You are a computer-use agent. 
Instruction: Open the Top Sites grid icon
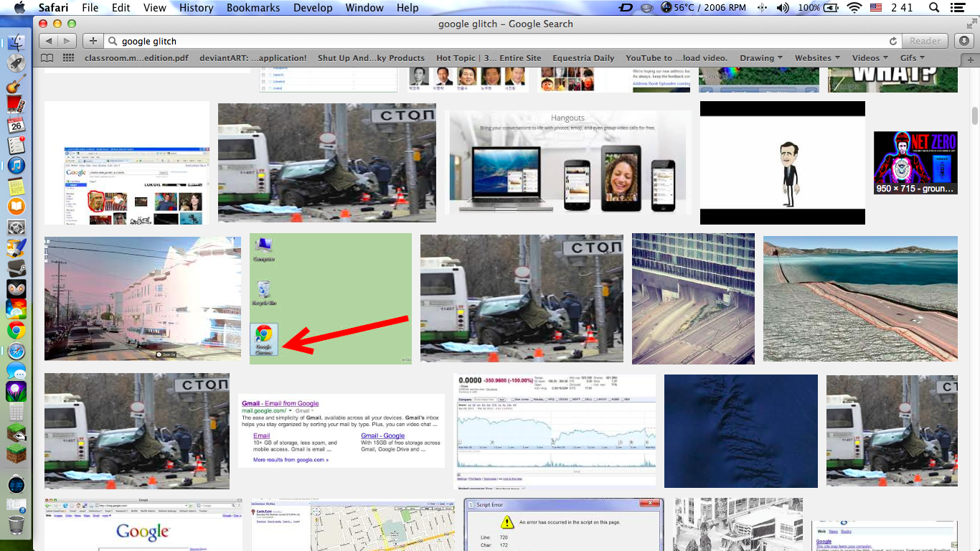click(68, 58)
